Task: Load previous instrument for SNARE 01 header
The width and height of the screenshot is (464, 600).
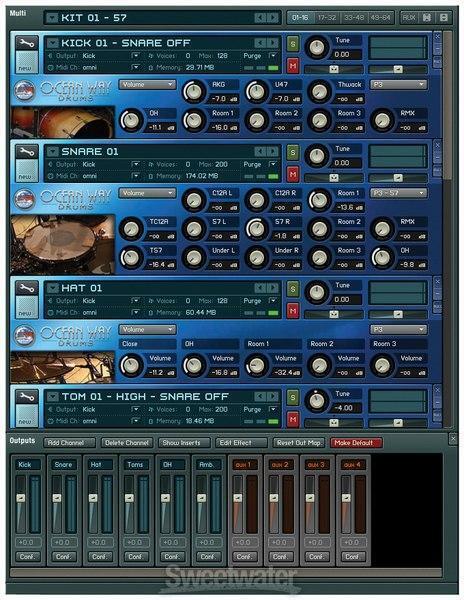Action: coord(260,152)
